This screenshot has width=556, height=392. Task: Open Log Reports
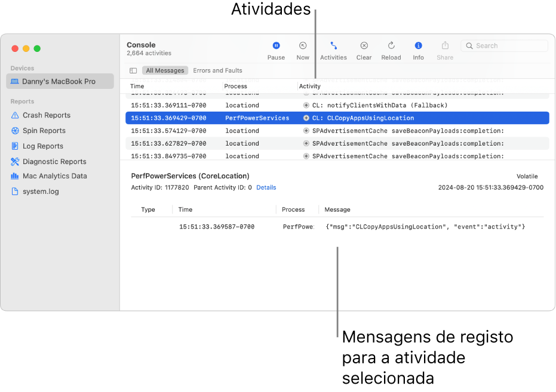[x=43, y=146]
